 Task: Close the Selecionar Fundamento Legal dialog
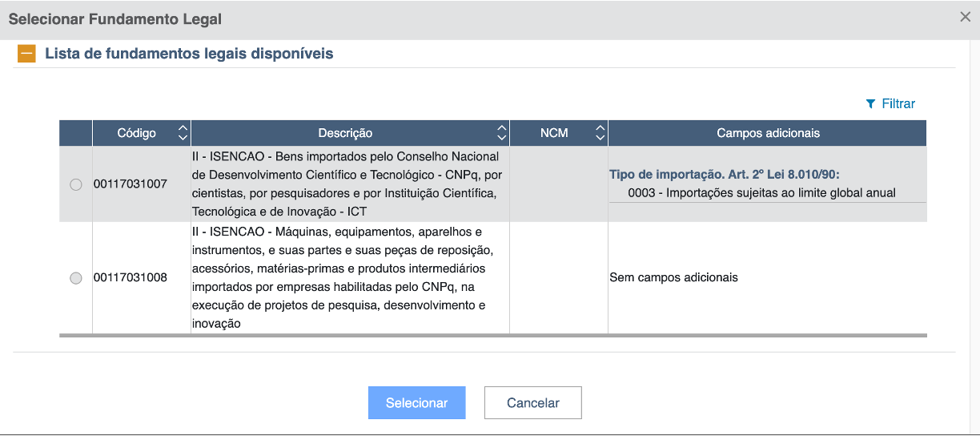click(x=965, y=17)
